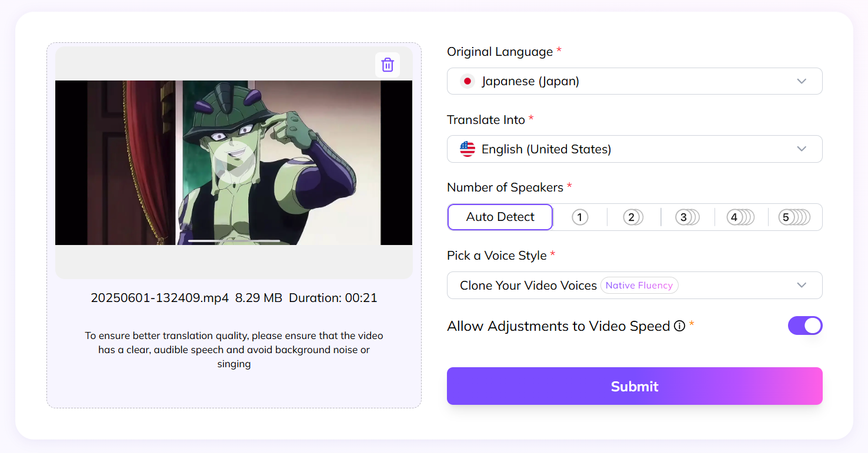The height and width of the screenshot is (453, 868).
Task: Open the Pick a Voice Style dropdown
Action: click(x=635, y=285)
